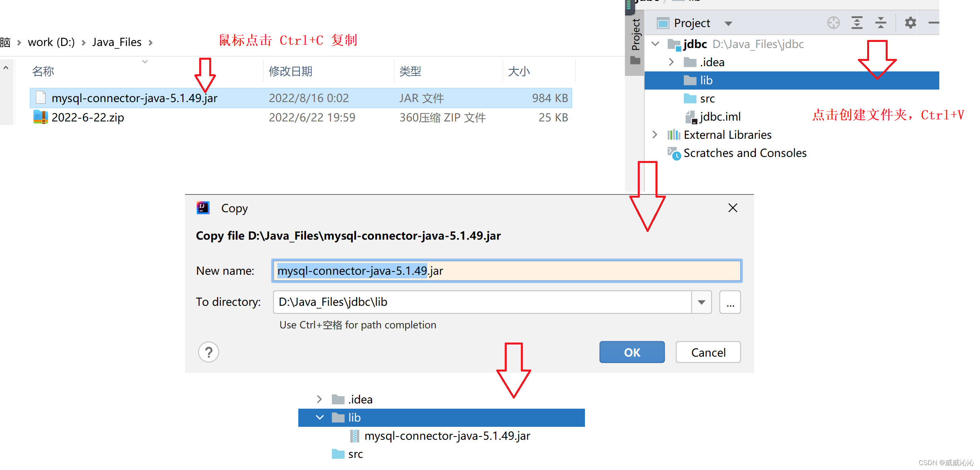
Task: Collapse the jdbc root node
Action: click(x=655, y=44)
